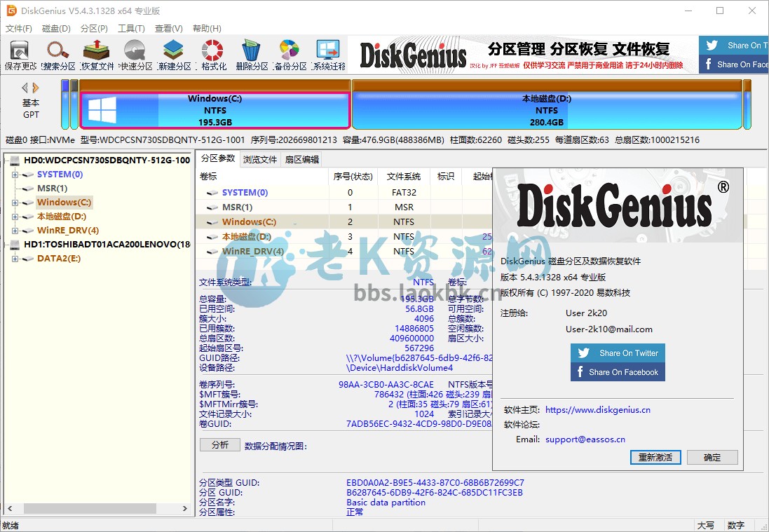Share on Facebook from top banner
Screen dimensions: 769x532
click(x=734, y=64)
